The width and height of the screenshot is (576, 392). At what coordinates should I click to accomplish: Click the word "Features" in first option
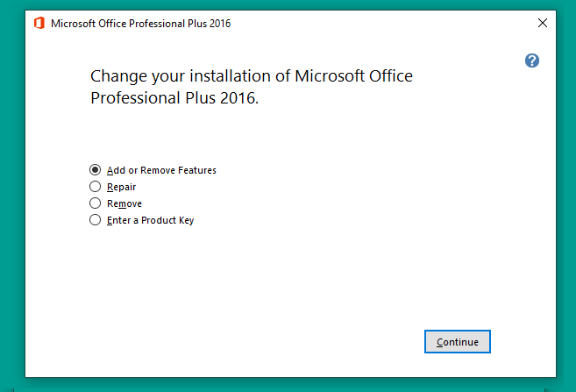coord(197,170)
